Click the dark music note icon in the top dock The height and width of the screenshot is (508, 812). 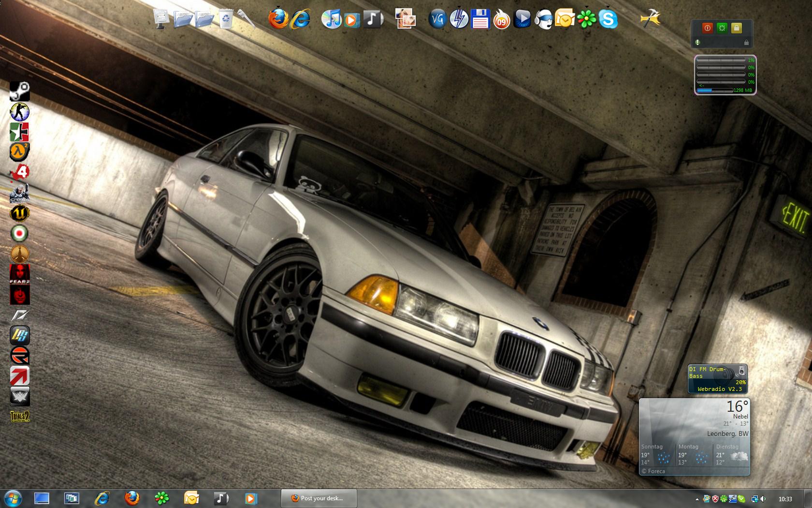[373, 19]
